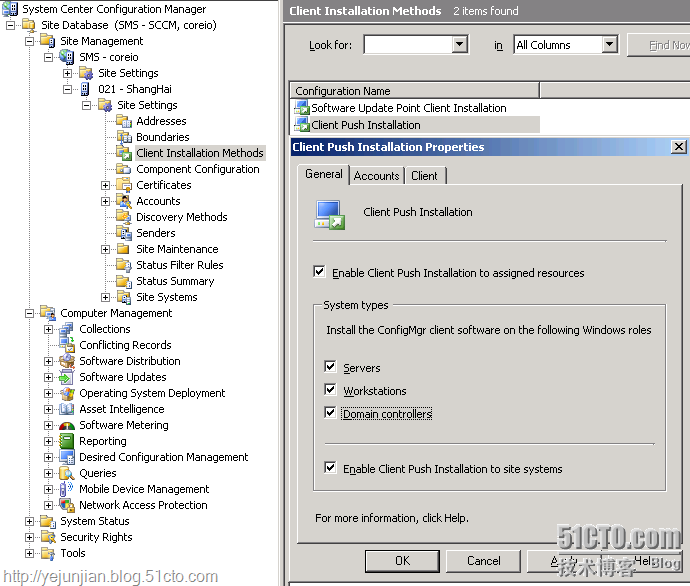The image size is (690, 586).
Task: Click the Find Now button
Action: [x=659, y=45]
